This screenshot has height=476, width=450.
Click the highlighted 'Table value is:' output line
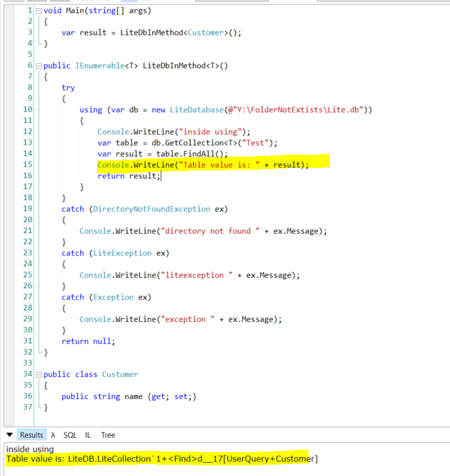pyautogui.click(x=161, y=458)
